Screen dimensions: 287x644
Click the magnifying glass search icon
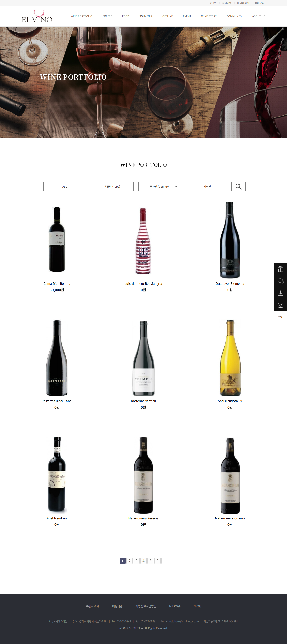point(238,186)
